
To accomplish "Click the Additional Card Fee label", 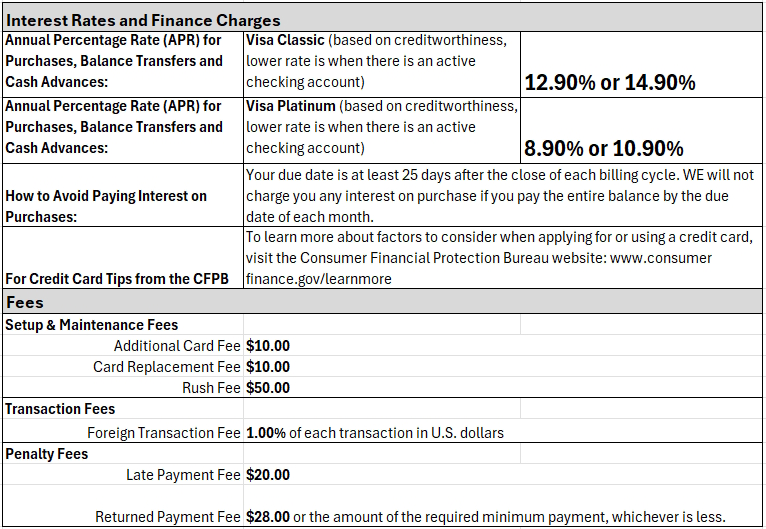I will click(x=177, y=346).
